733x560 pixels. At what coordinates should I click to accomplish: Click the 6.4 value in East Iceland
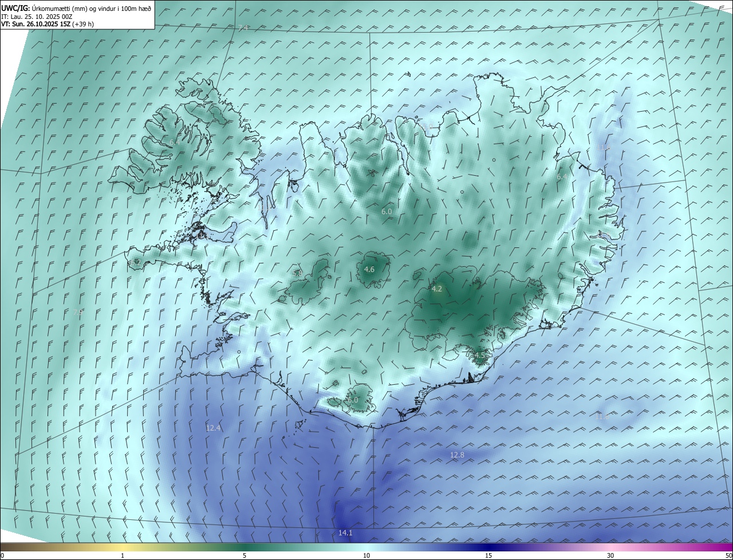(562, 178)
